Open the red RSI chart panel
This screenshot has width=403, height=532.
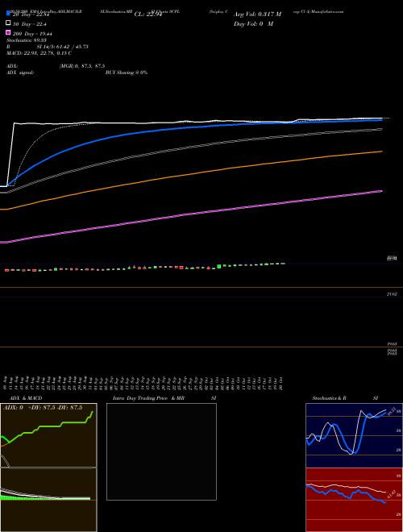(354, 500)
